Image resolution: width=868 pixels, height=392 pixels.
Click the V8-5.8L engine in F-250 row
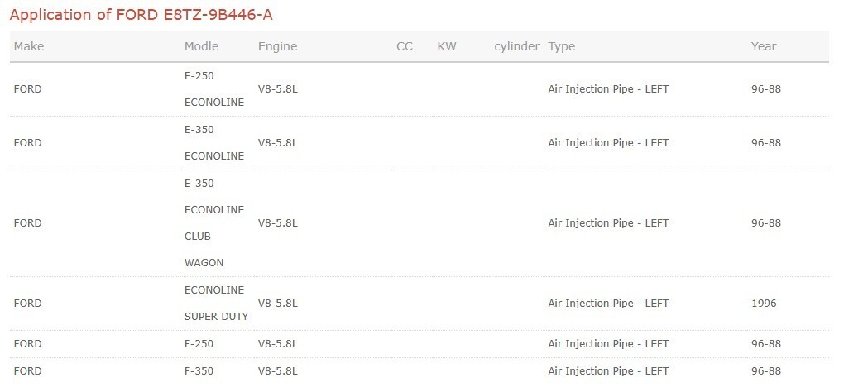(x=278, y=344)
